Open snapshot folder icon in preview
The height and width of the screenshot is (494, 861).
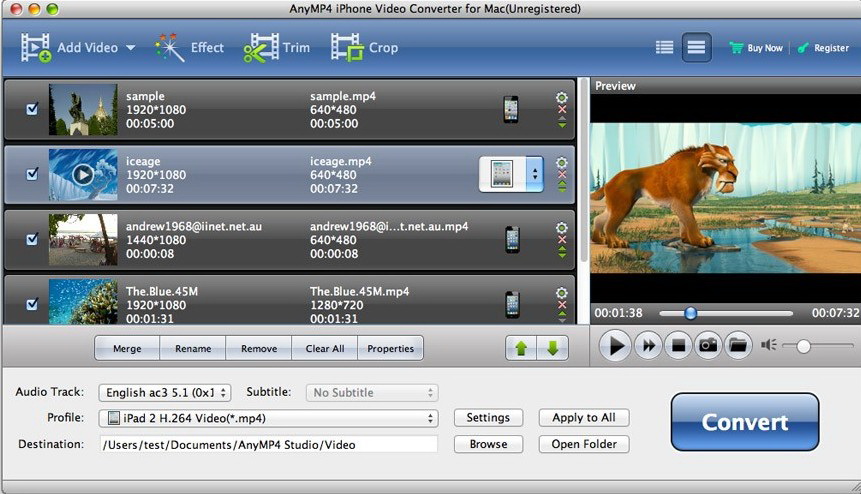(738, 345)
